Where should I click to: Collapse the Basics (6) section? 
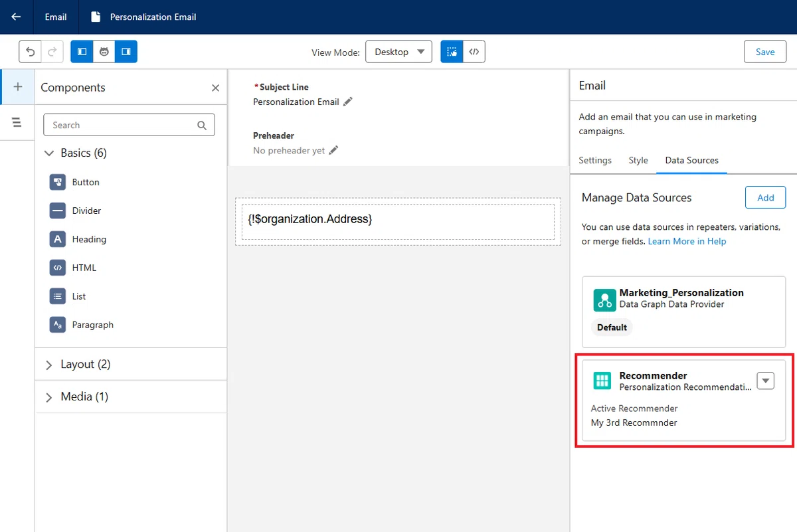pos(48,153)
